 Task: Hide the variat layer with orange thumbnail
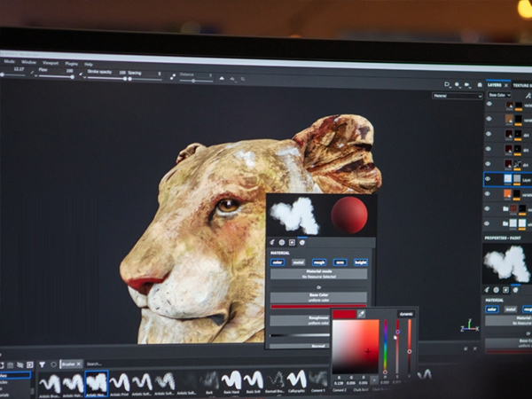click(489, 193)
